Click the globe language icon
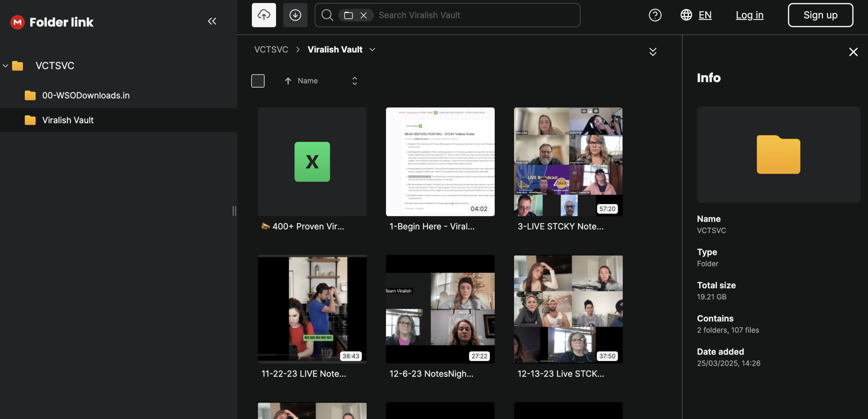Image resolution: width=868 pixels, height=419 pixels. [x=686, y=15]
